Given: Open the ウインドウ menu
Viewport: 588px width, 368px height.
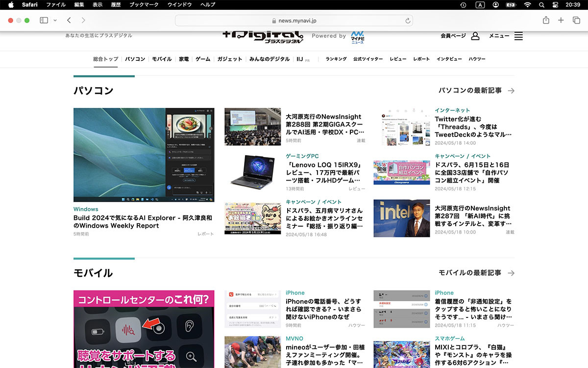Looking at the screenshot, I should 180,4.
